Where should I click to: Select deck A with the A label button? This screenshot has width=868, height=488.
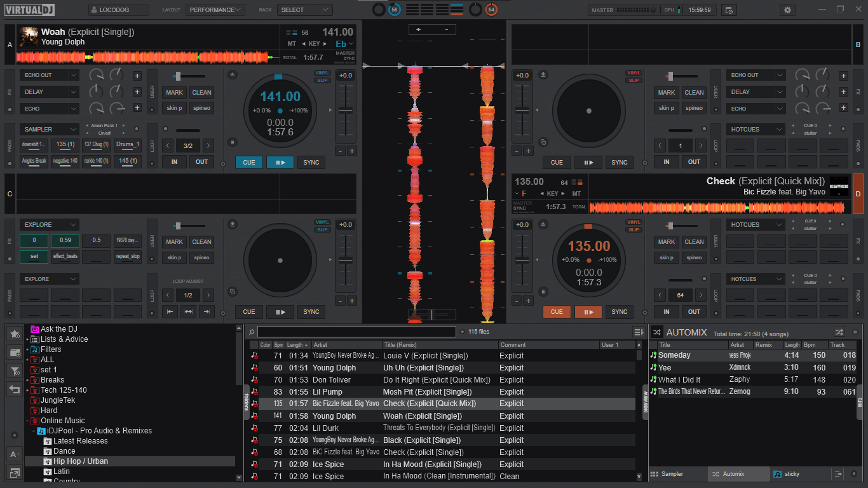click(10, 44)
